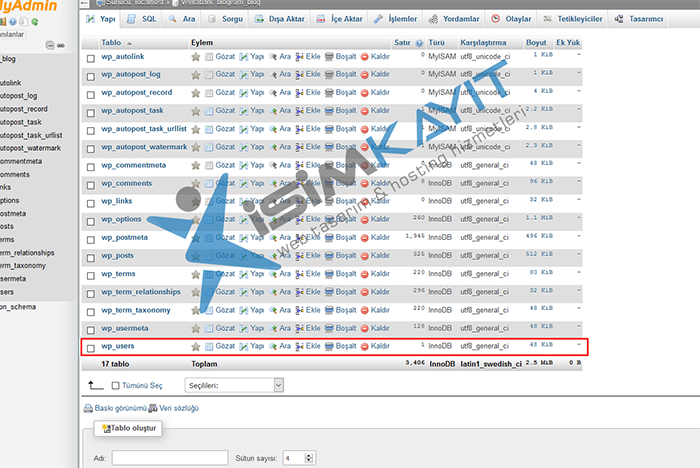Click Boşalt empty icon for wp_users

tap(329, 346)
